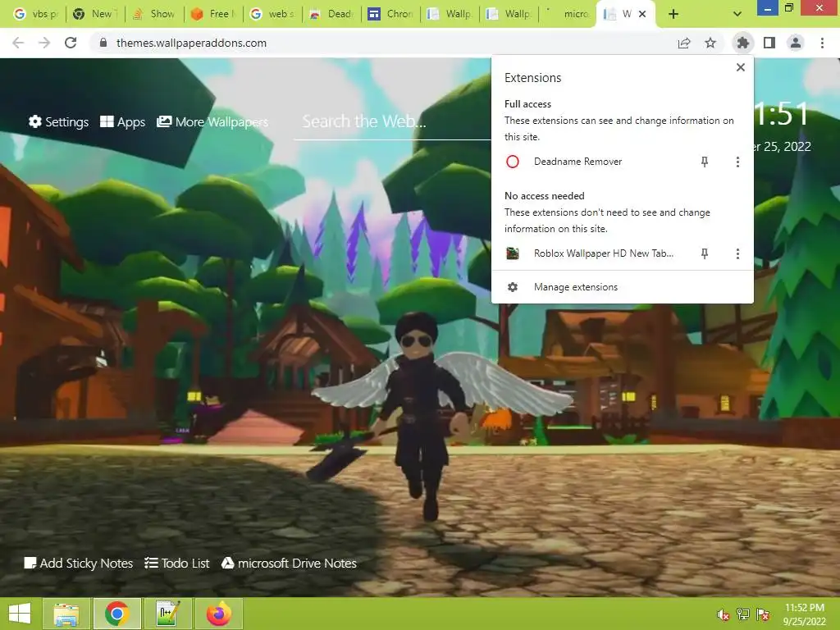Open the Extensions puzzle-piece toolbar icon
Viewport: 840px width, 630px height.
pyautogui.click(x=742, y=43)
